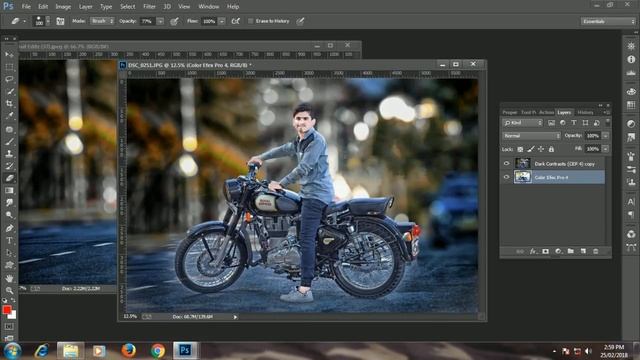
Task: Open the Character panel icon in dock
Action: click(631, 202)
